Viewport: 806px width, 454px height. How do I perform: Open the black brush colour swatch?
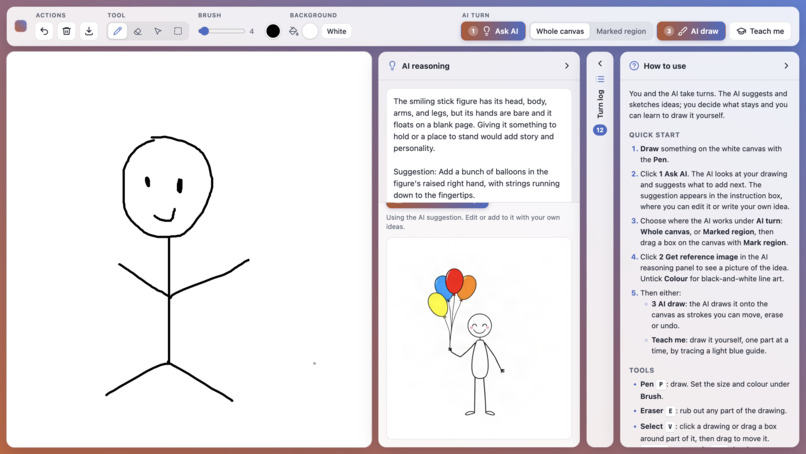point(273,31)
